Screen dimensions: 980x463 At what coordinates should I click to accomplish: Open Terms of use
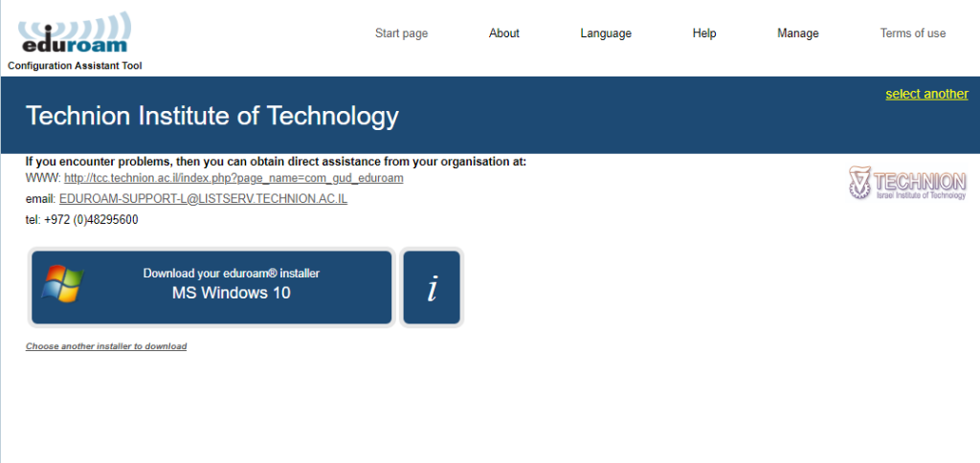click(x=912, y=33)
